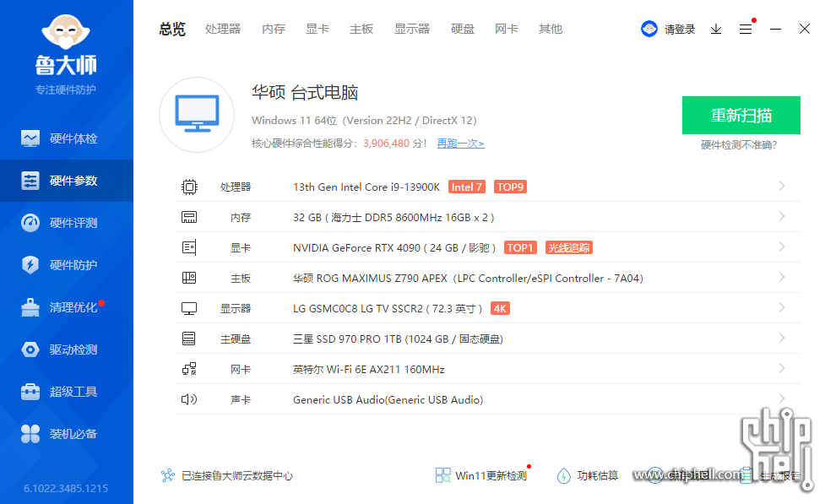The image size is (825, 504).
Task: Click the main disk icon
Action: (189, 339)
